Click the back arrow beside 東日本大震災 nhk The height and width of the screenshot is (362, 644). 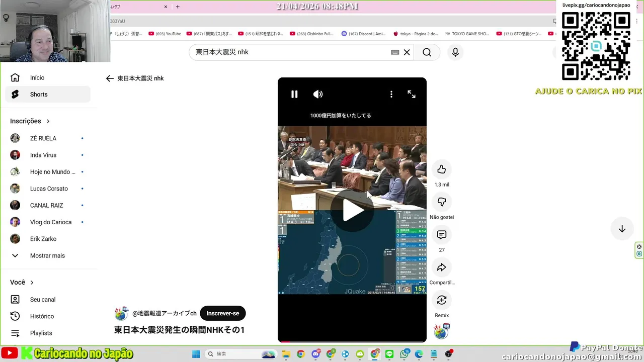(110, 78)
